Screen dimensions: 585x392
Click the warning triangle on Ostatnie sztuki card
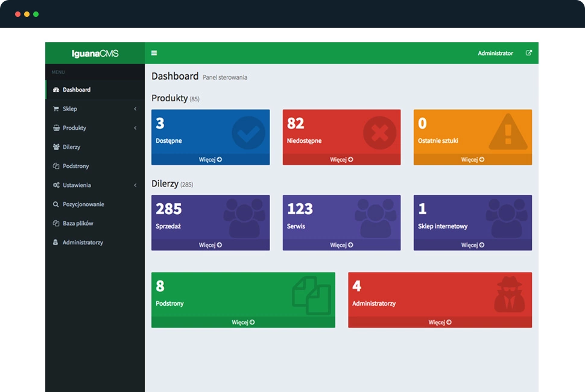(x=508, y=132)
